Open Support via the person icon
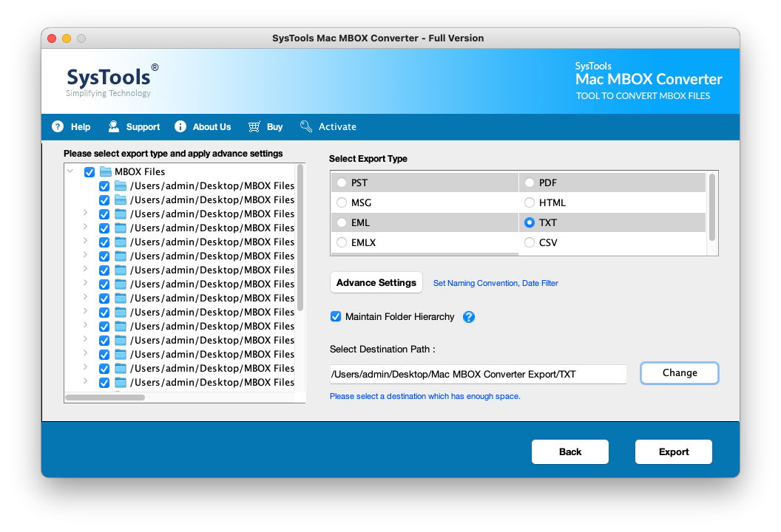 [114, 127]
